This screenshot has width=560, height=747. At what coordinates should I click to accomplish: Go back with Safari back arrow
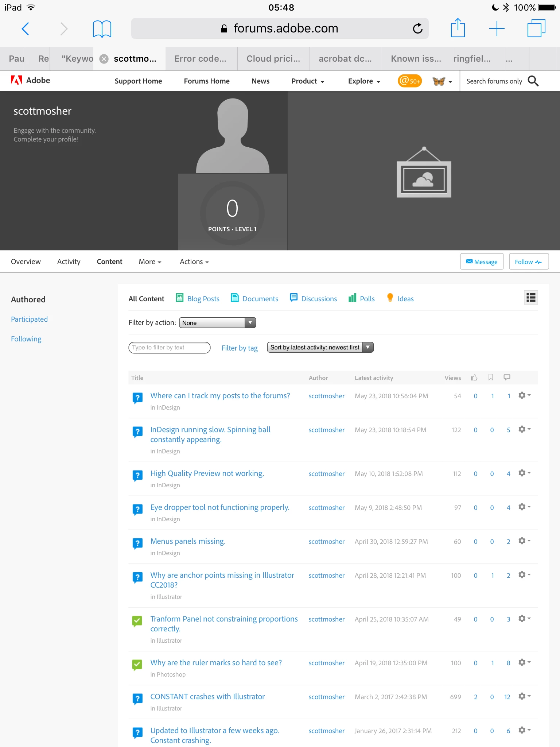[x=25, y=28]
